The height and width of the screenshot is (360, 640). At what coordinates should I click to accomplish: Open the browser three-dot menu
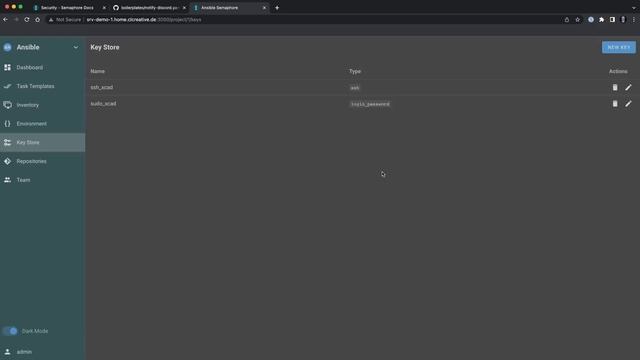[634, 20]
